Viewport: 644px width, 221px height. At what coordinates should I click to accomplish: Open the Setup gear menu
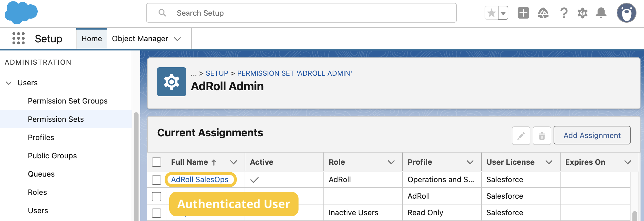582,13
